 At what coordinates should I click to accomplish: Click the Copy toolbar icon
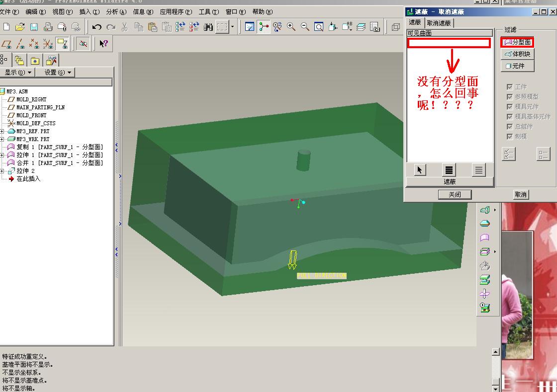[x=139, y=27]
